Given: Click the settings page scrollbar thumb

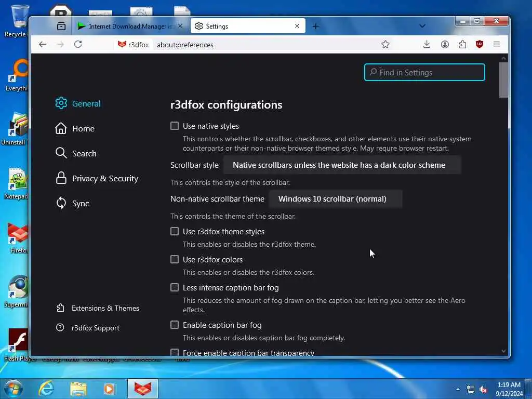Looking at the screenshot, I should (x=503, y=80).
